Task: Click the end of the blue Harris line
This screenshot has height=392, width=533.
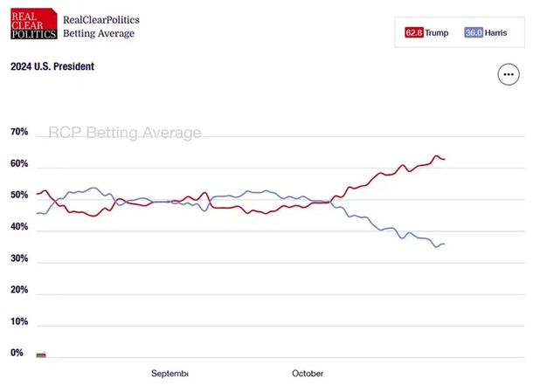Action: click(444, 244)
